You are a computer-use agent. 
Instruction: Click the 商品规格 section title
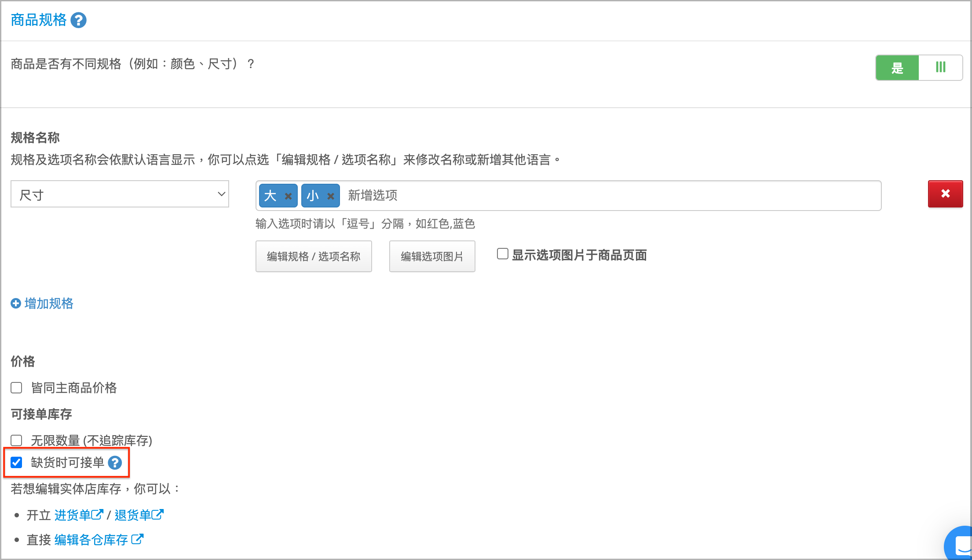click(x=39, y=20)
